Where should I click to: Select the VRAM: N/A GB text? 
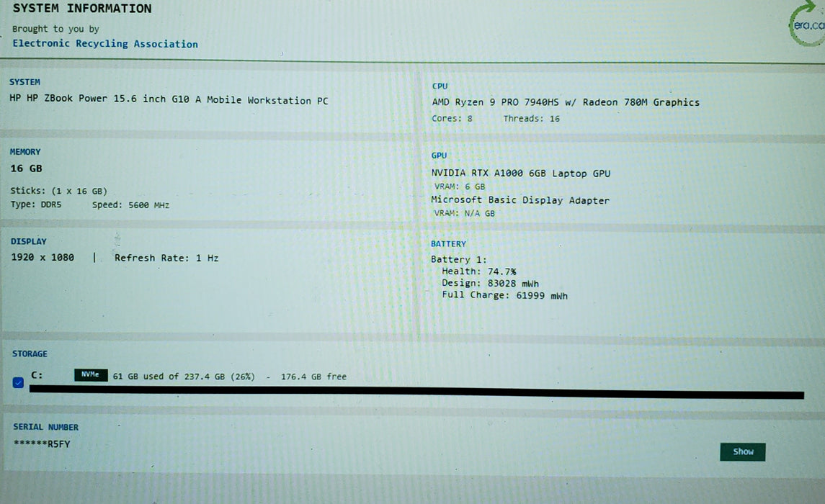coord(464,213)
